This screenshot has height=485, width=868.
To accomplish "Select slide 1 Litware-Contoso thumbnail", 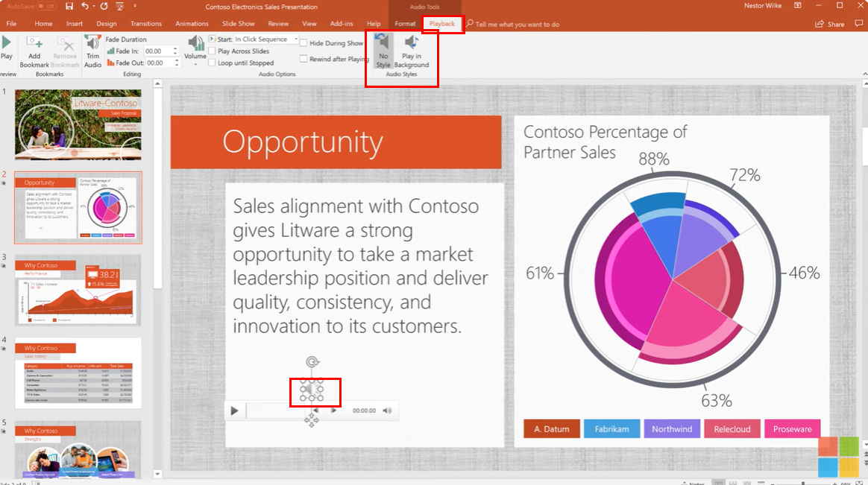I will pyautogui.click(x=78, y=125).
